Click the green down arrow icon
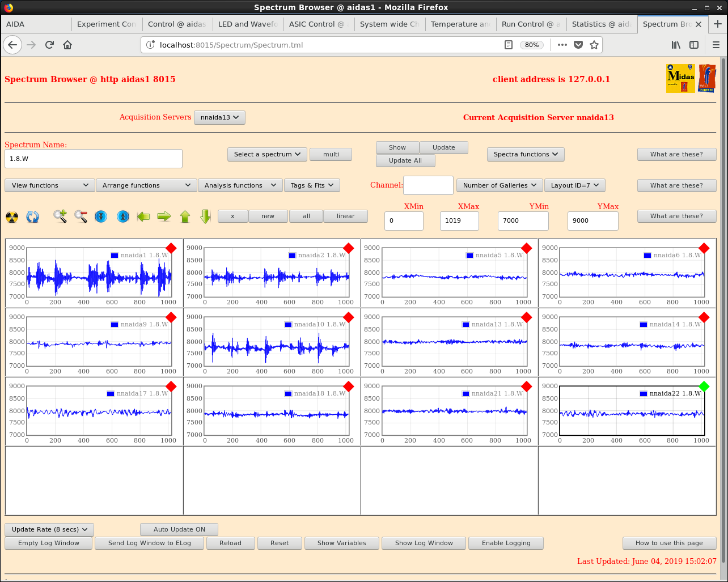 click(205, 216)
